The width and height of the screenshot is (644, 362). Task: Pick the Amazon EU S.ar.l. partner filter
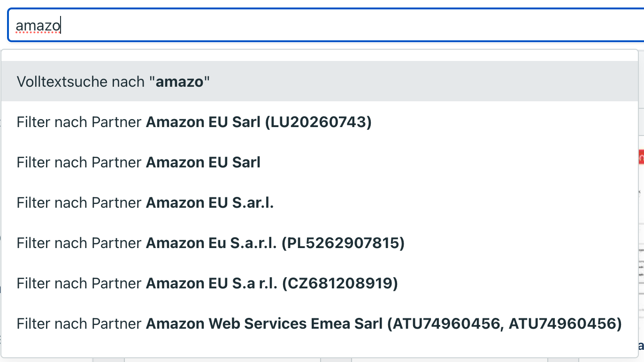(x=145, y=203)
